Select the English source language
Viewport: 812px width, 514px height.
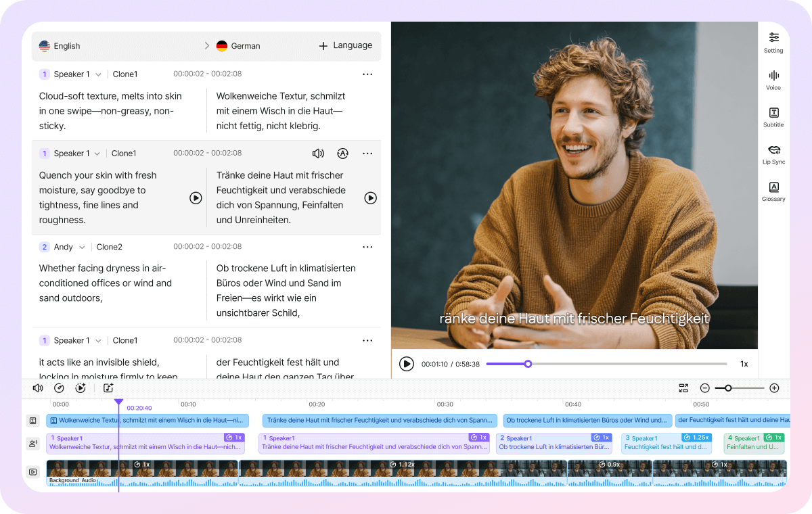[x=68, y=45]
